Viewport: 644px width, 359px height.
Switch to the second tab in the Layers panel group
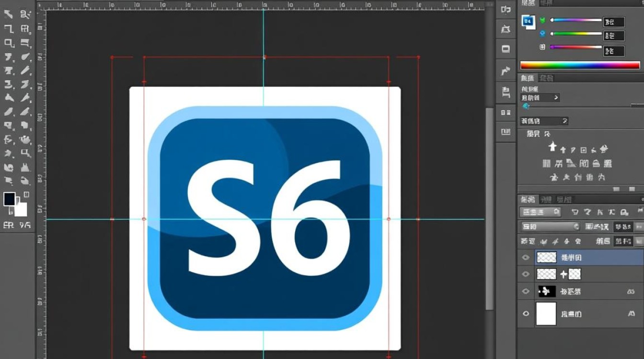click(x=546, y=200)
